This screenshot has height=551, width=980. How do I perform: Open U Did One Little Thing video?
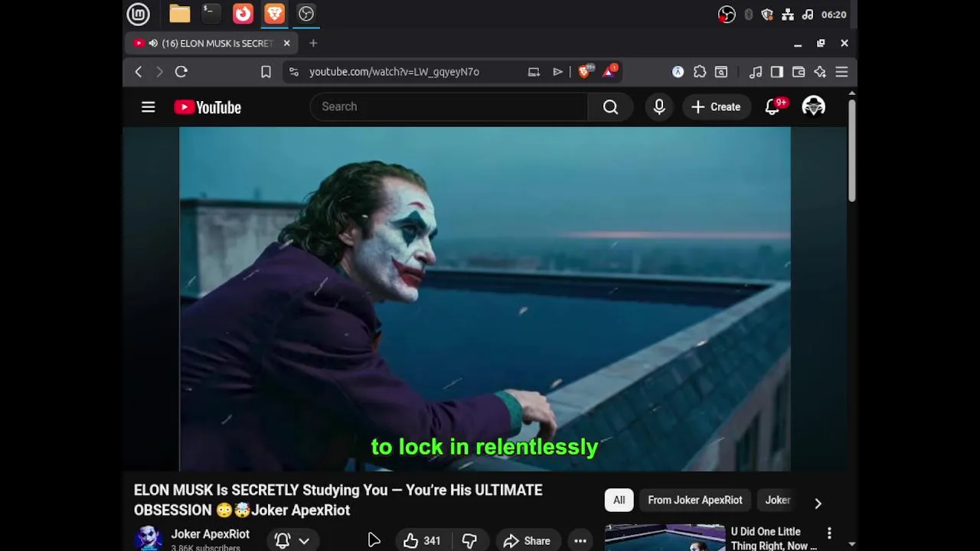773,538
